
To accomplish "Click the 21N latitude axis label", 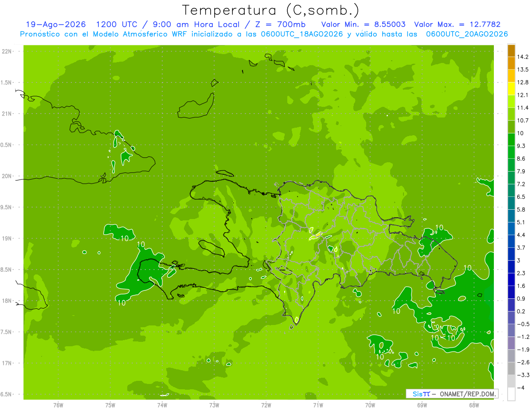I will (7, 114).
